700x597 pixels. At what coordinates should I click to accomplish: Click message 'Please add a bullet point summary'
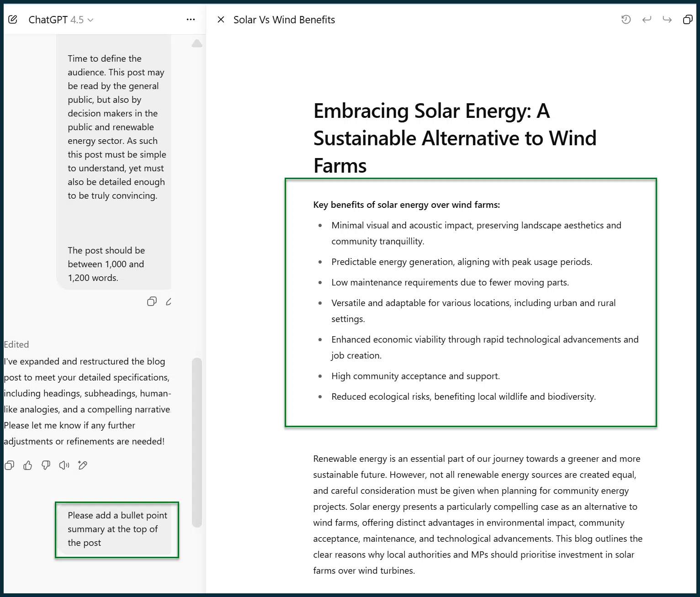[117, 529]
